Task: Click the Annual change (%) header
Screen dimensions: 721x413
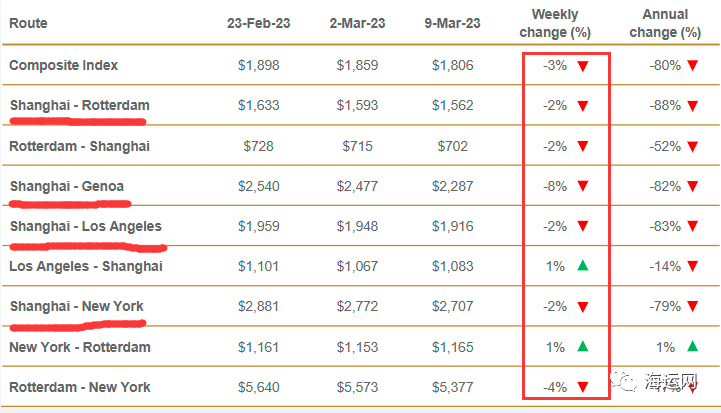Action: (x=665, y=23)
